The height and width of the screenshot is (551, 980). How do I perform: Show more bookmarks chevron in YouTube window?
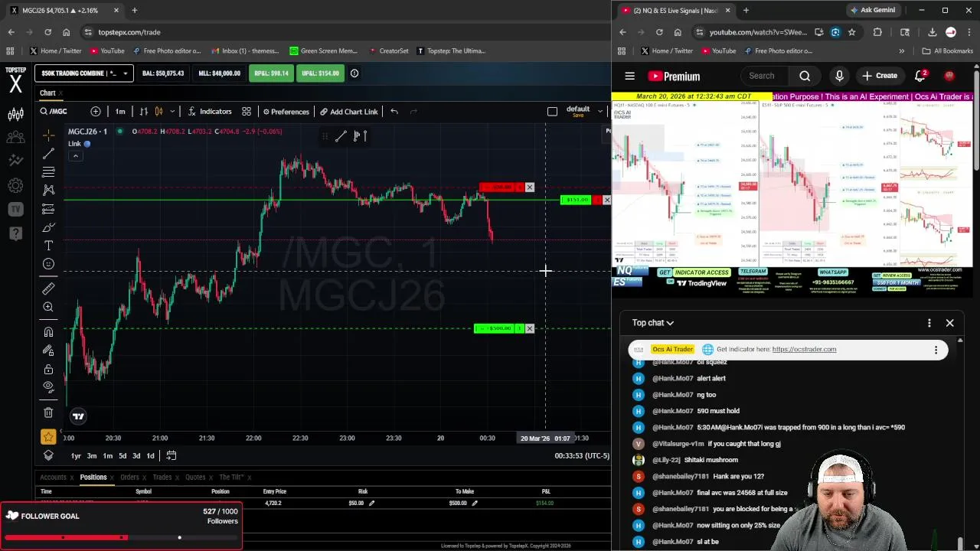click(901, 51)
